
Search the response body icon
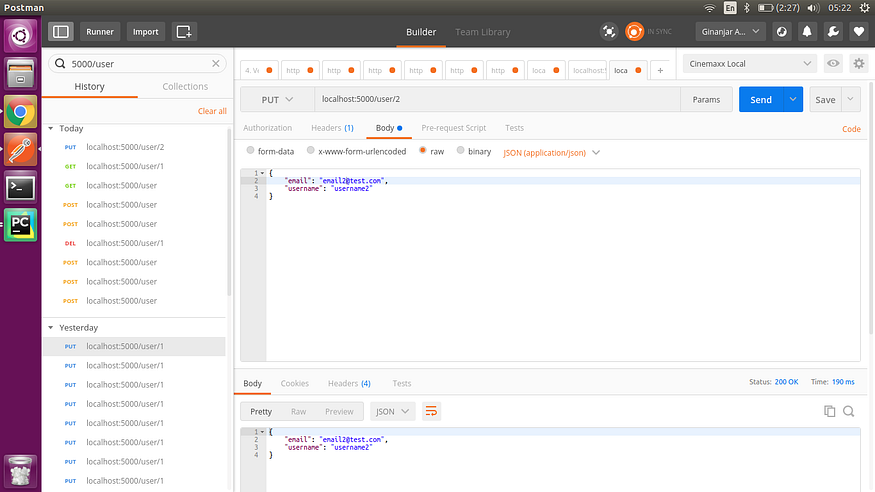pos(849,411)
